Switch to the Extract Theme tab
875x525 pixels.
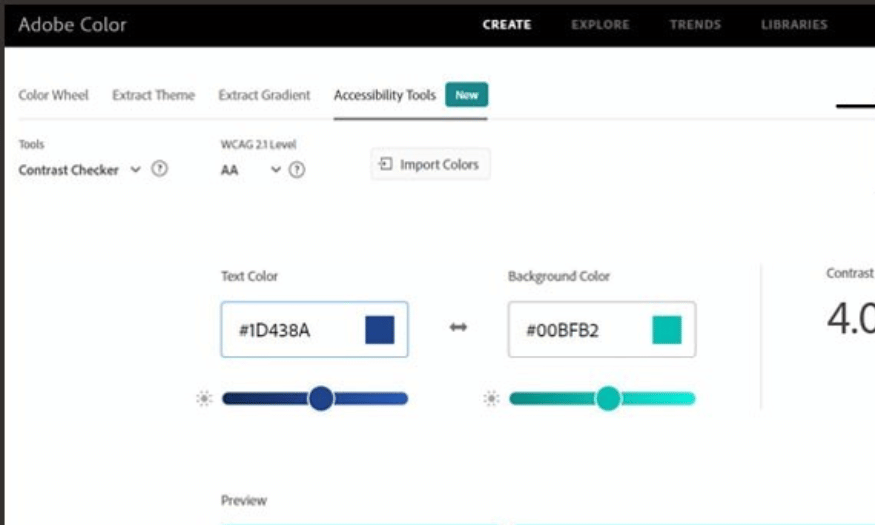click(x=153, y=95)
